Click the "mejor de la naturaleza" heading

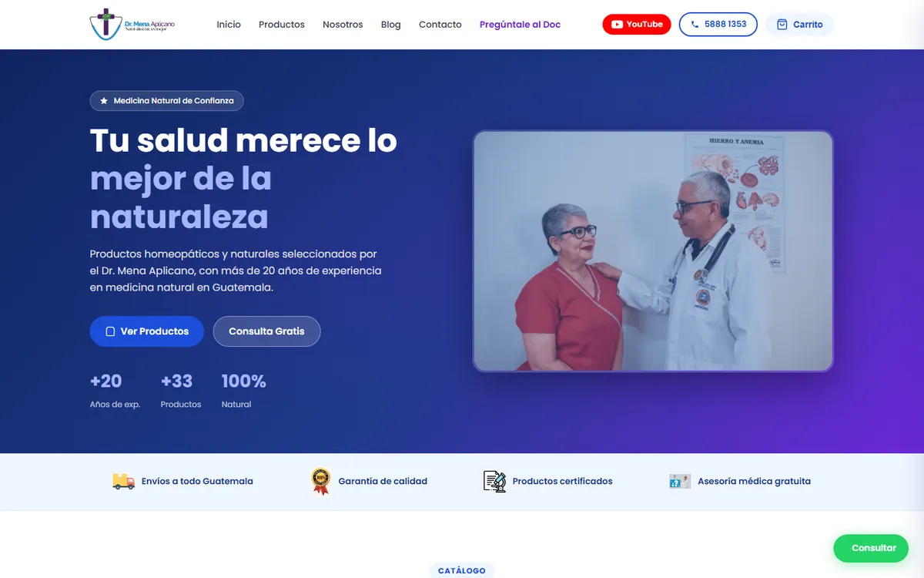point(181,197)
